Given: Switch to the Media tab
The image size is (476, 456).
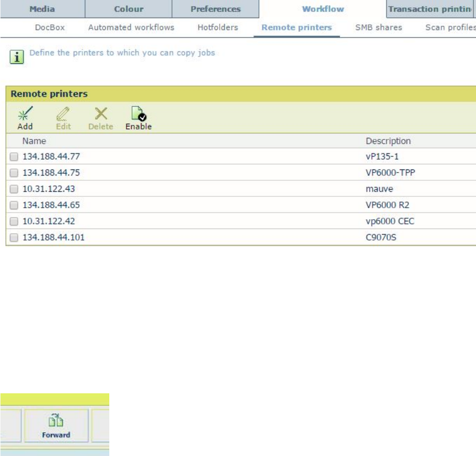Looking at the screenshot, I should [x=42, y=9].
